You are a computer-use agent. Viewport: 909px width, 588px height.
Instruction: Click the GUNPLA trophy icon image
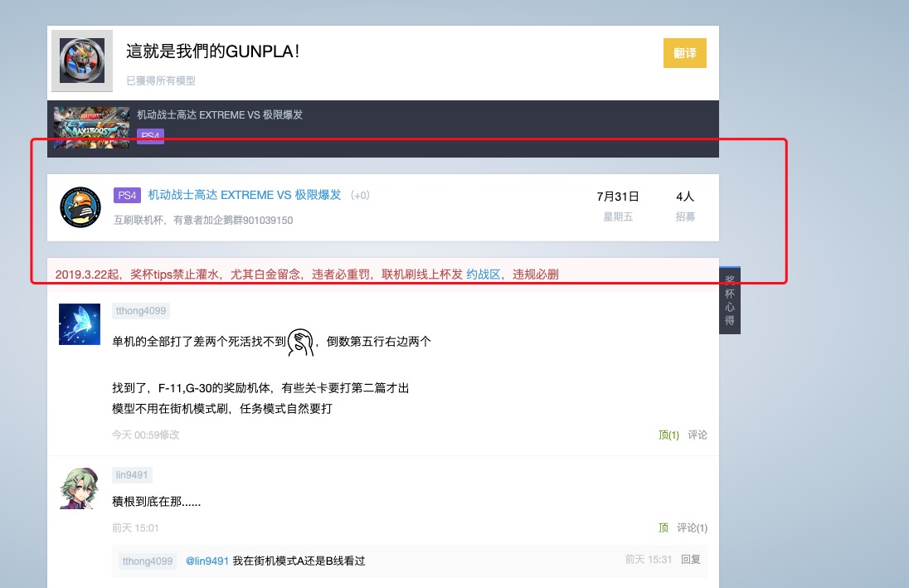(x=82, y=61)
